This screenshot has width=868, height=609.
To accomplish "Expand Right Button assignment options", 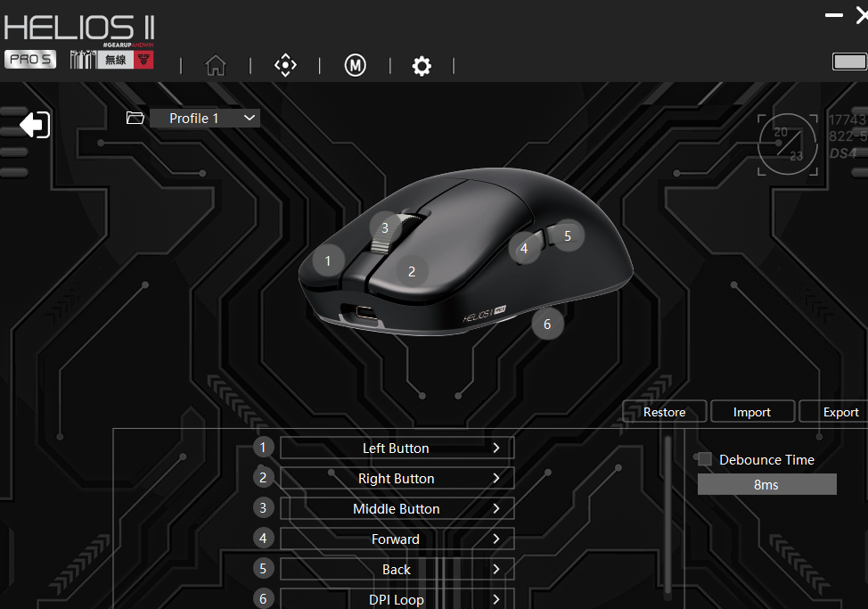I will (397, 478).
